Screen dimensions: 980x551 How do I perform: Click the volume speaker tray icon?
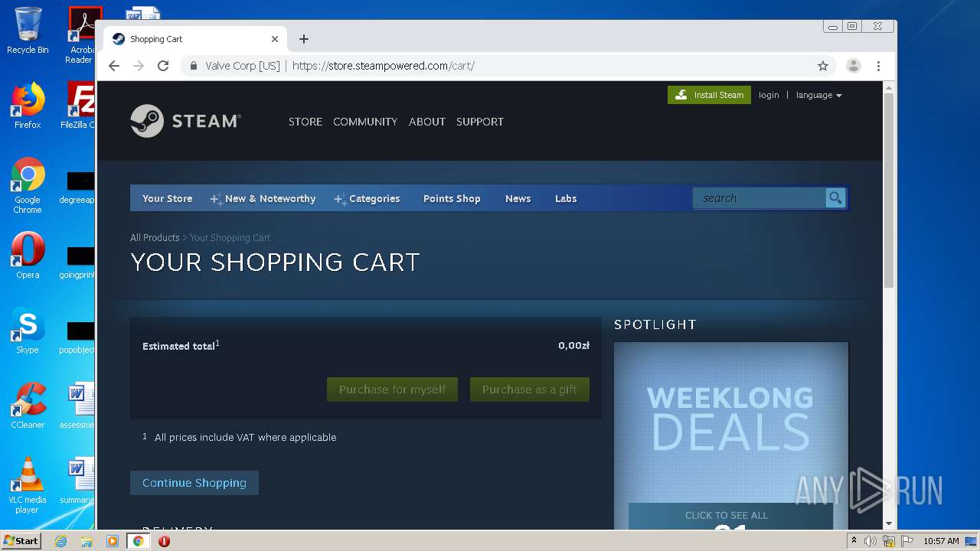tap(871, 541)
